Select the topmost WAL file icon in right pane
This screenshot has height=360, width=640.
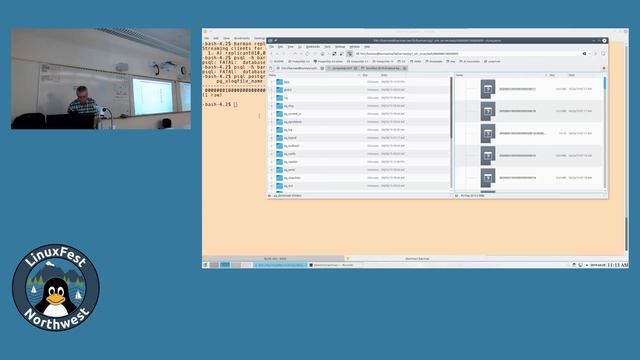coord(488,89)
